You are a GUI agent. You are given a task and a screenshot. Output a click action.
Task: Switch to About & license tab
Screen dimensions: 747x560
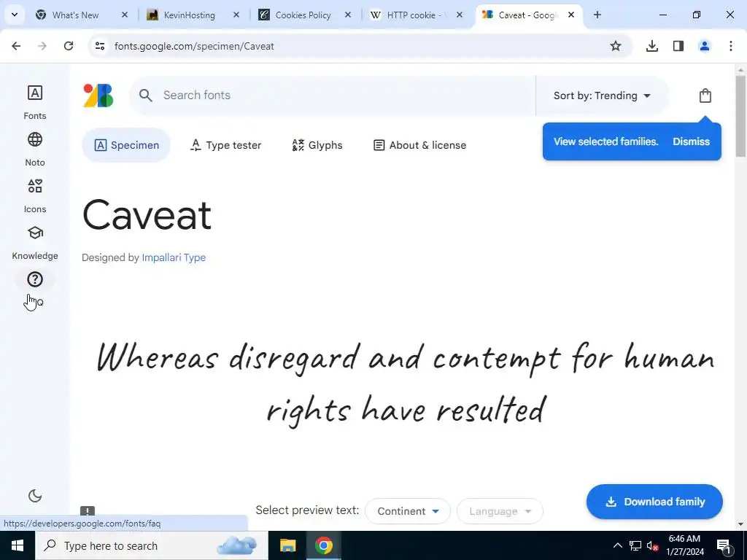419,145
